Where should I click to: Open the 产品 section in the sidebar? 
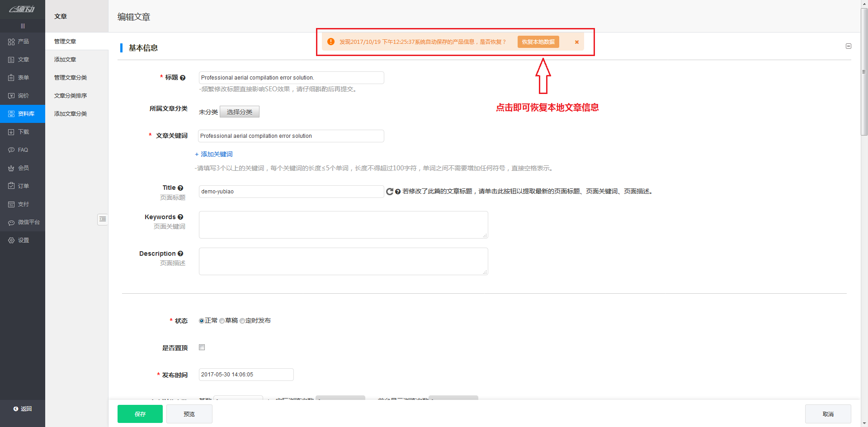[23, 42]
